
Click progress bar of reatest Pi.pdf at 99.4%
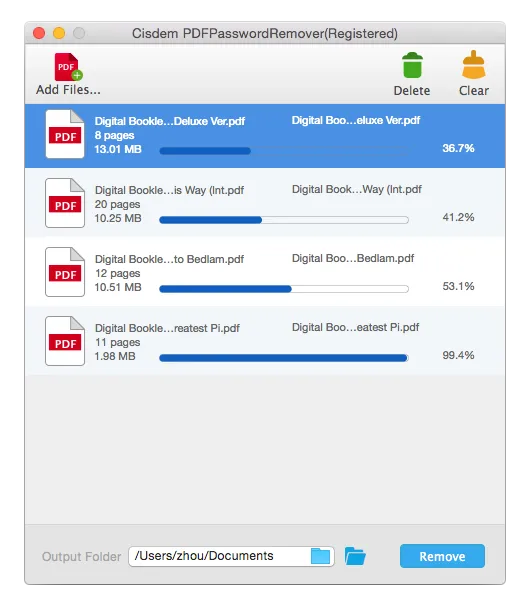[x=284, y=358]
